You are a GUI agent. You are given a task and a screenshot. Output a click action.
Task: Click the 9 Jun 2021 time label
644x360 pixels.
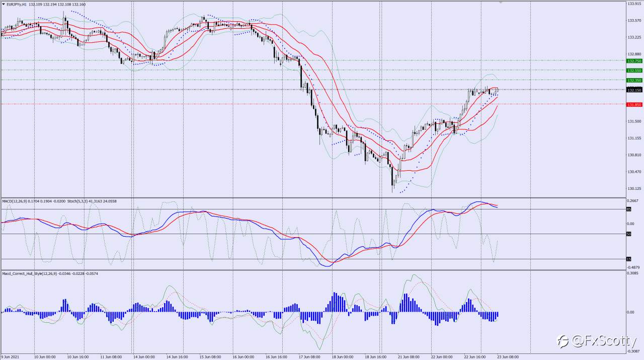10,356
